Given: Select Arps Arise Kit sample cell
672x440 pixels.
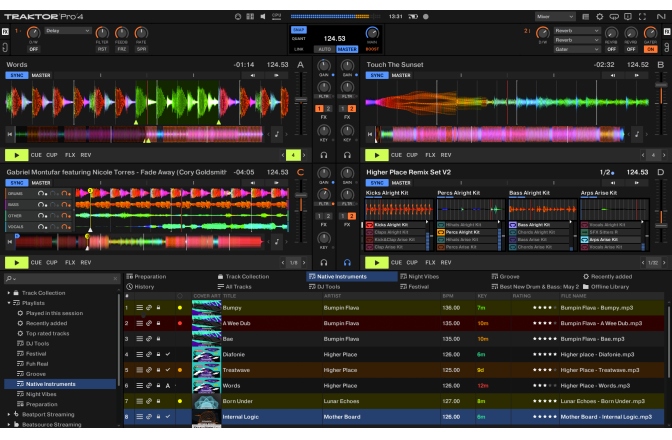Looking at the screenshot, I should click(611, 239).
